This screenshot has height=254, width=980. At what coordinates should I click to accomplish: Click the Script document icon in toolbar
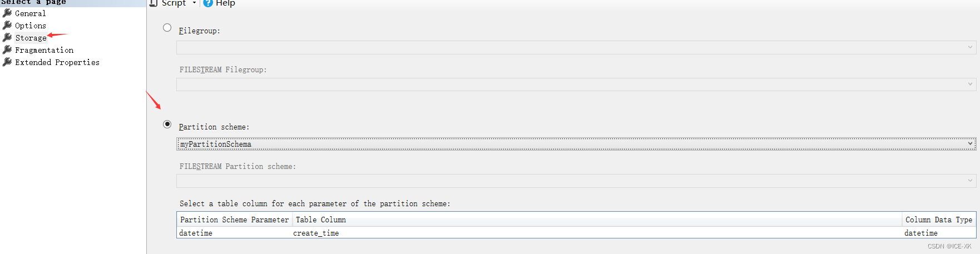[x=154, y=3]
